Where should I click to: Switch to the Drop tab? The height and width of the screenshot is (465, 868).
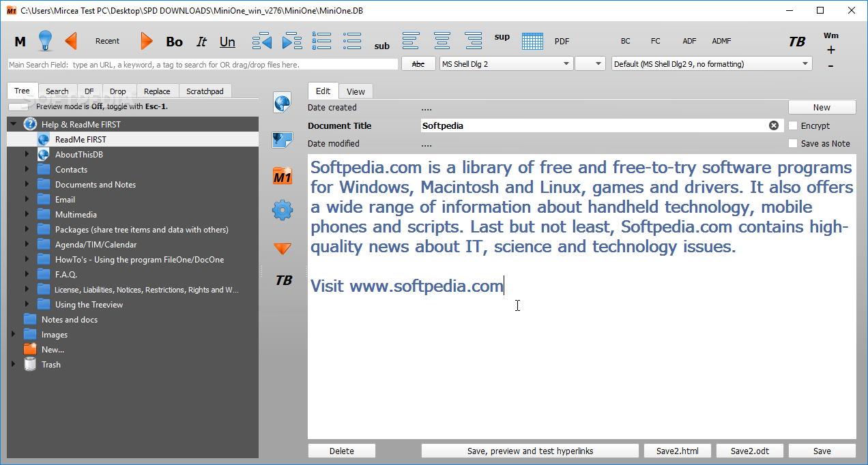point(118,91)
